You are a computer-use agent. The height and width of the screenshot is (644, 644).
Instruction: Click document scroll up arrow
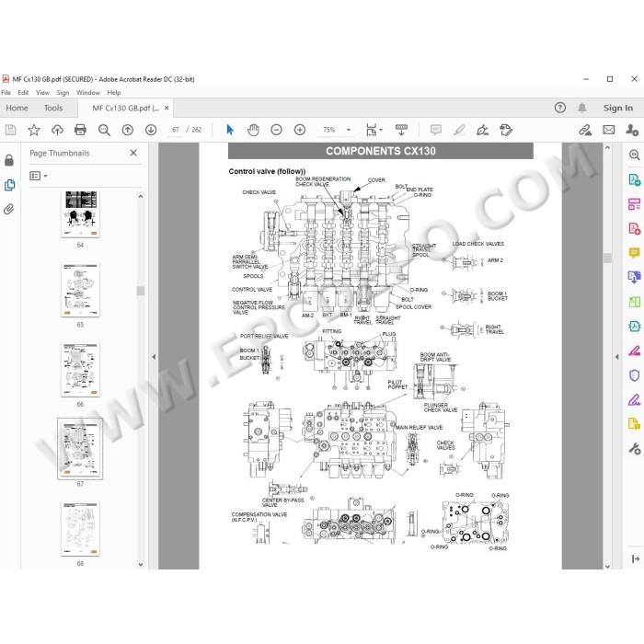pos(607,147)
